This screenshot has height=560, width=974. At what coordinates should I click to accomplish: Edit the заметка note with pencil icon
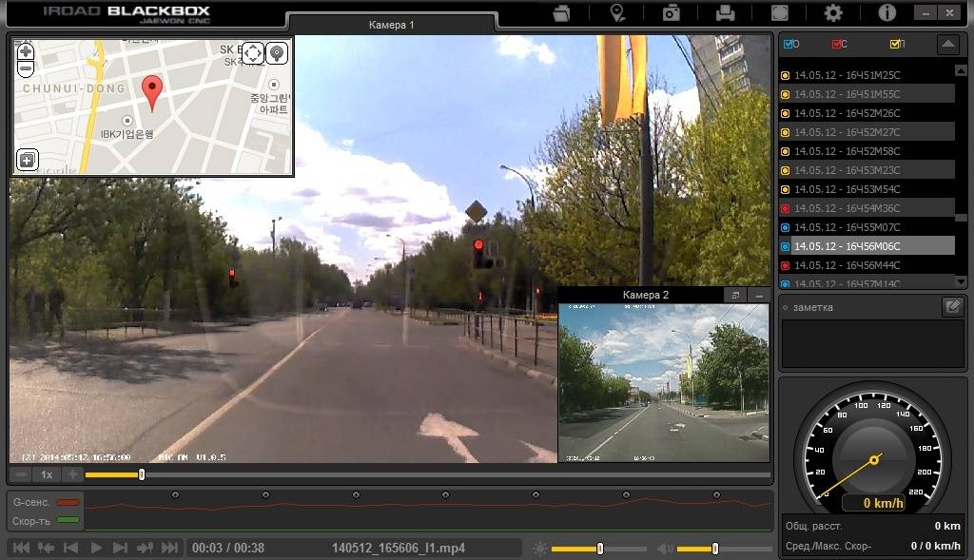952,306
